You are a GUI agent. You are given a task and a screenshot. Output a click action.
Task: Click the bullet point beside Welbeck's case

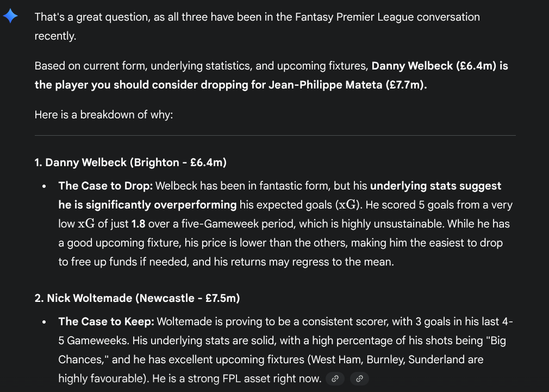click(44, 186)
